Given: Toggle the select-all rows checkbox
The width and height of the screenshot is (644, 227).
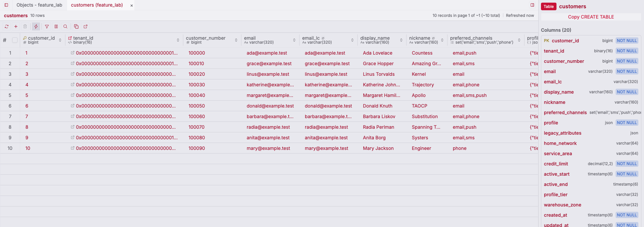Looking at the screenshot, I should click(x=15, y=40).
